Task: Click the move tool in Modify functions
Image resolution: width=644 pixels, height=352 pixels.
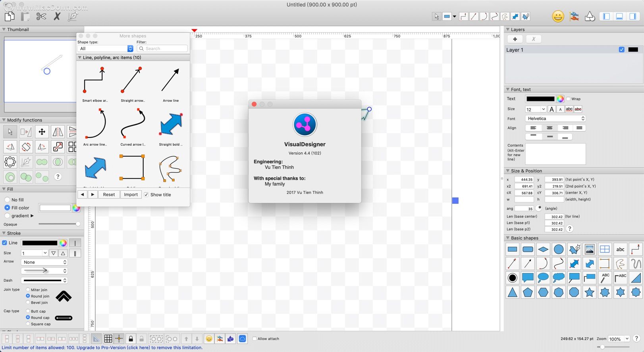Action: 42,132
